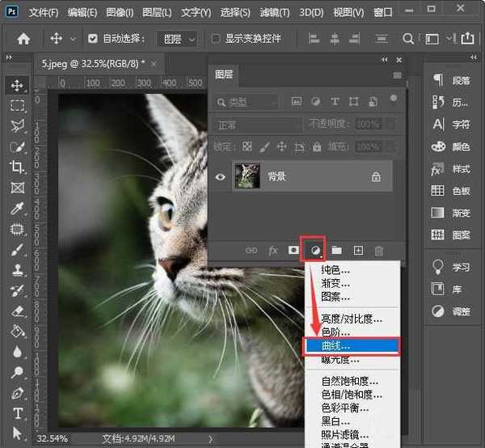Open the 正常 blend mode dropdown
This screenshot has height=448, width=485.
tap(256, 125)
